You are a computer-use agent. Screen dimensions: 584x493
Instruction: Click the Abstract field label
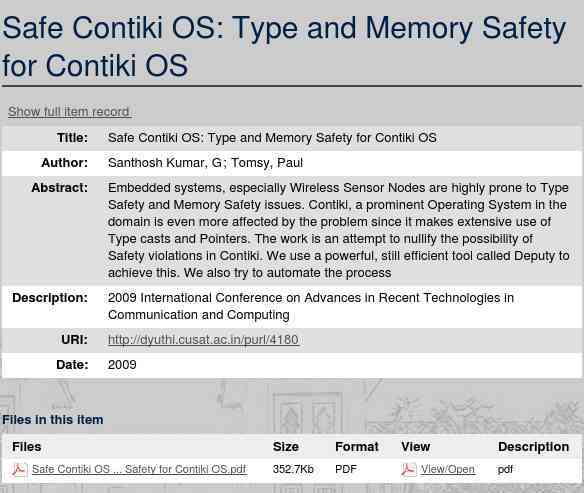click(x=60, y=188)
